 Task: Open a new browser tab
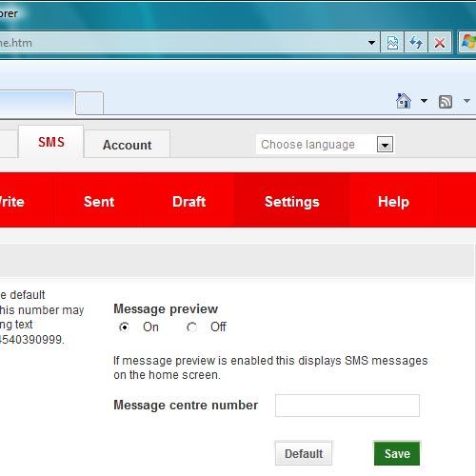pos(89,103)
